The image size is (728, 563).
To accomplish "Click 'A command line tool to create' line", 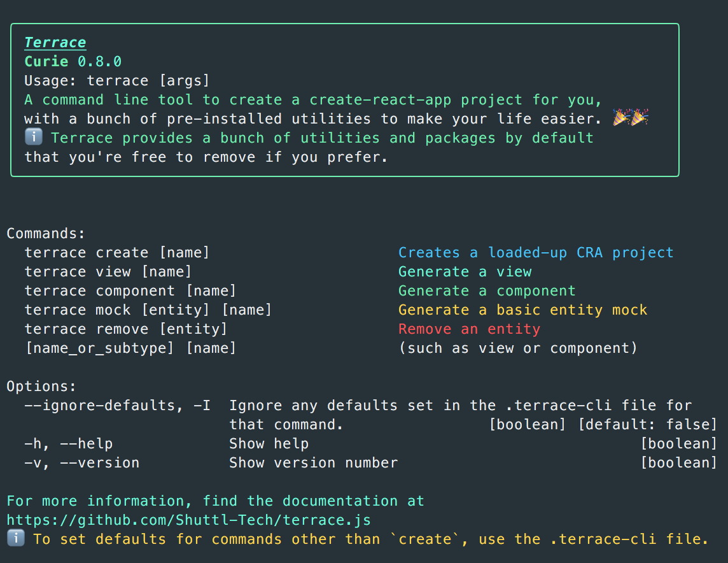I will pos(313,100).
